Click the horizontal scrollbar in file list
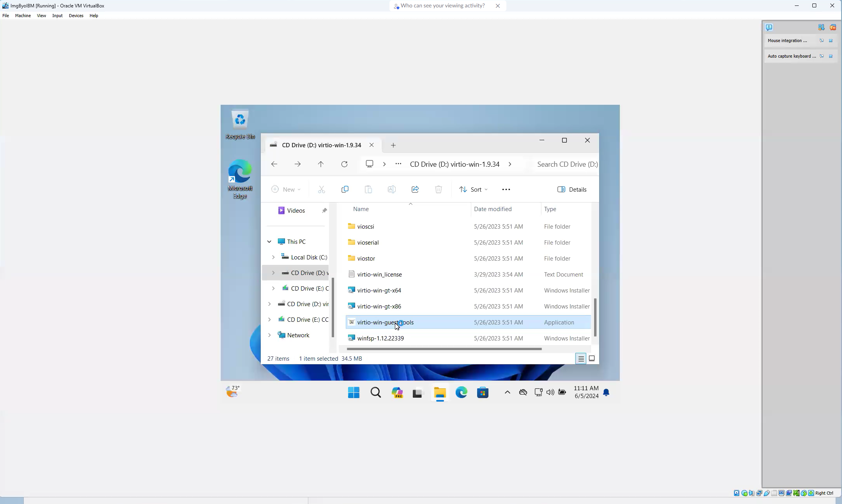Viewport: 842px width, 504px height. click(444, 349)
